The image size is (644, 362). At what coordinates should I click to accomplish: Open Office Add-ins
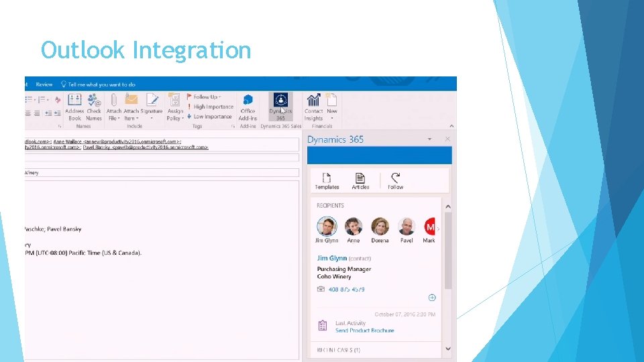pos(248,107)
